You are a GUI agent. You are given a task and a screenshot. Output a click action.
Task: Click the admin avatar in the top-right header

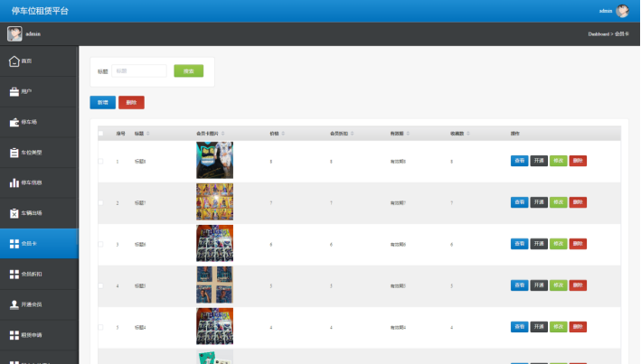click(x=622, y=11)
